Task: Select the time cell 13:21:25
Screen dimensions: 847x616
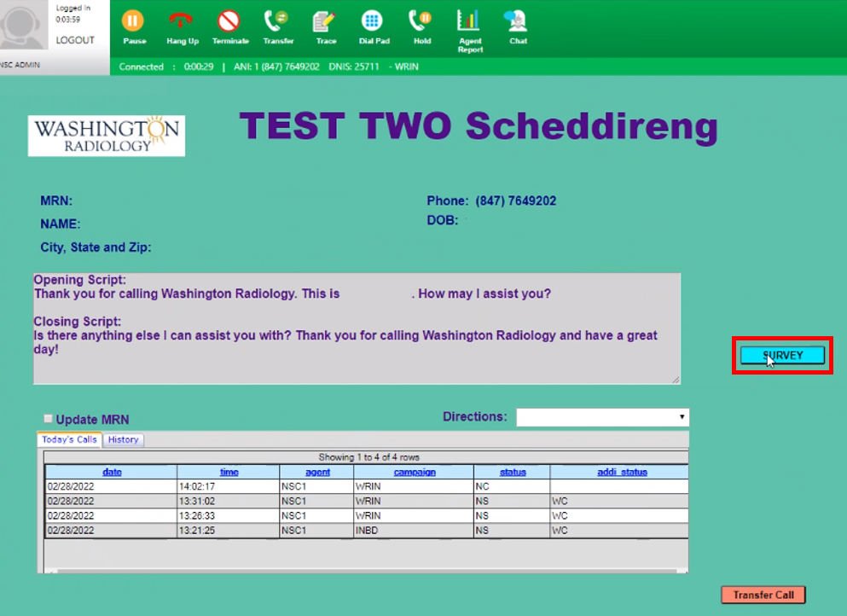Action: (228, 530)
